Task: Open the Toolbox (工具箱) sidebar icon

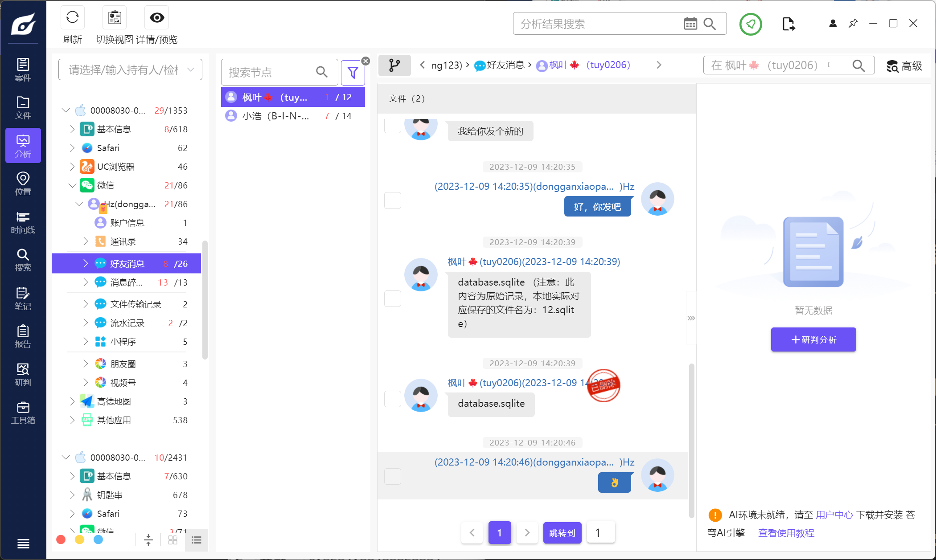Action: pos(23,413)
